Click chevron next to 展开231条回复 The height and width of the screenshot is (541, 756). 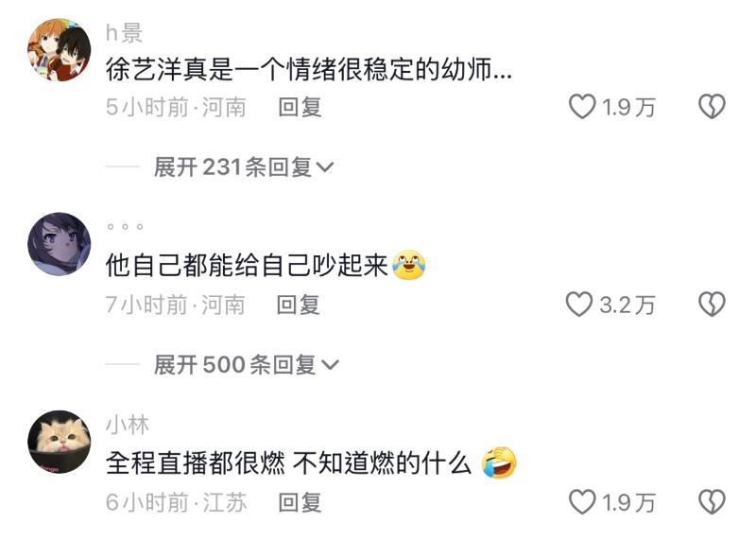[325, 168]
